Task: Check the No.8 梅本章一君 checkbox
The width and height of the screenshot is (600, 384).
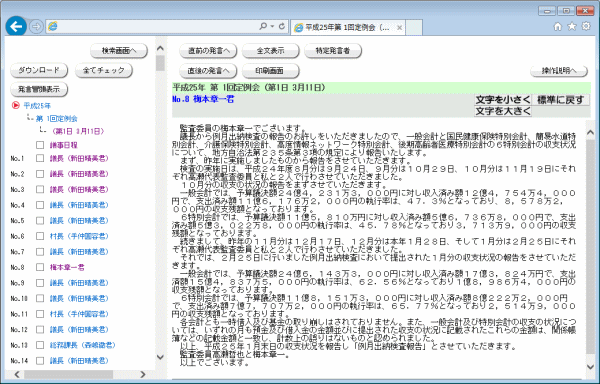Action: point(40,267)
